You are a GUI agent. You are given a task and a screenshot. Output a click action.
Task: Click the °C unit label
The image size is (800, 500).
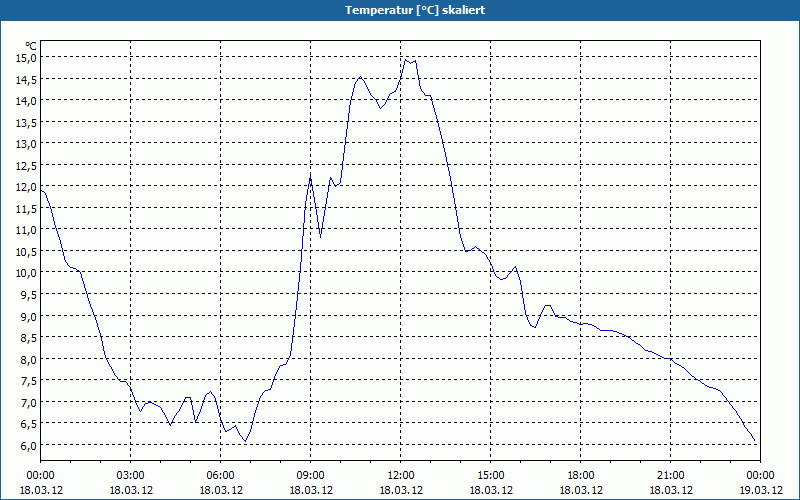[x=31, y=46]
